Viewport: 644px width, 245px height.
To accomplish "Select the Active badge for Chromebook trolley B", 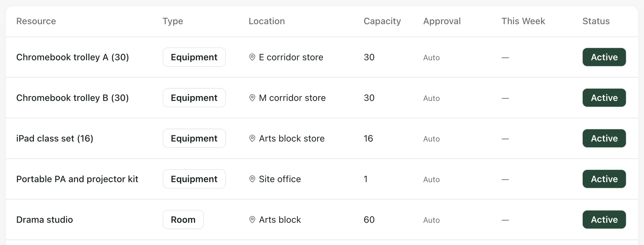I will coord(604,98).
